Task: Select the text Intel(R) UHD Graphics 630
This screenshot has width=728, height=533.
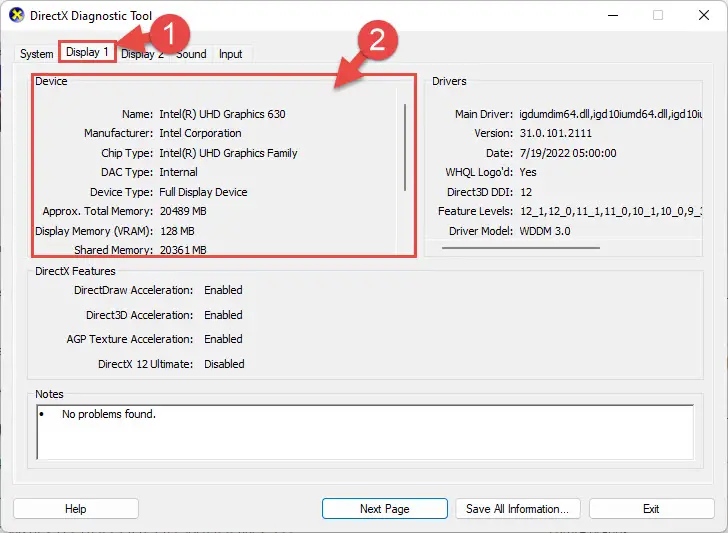Action: coord(222,114)
